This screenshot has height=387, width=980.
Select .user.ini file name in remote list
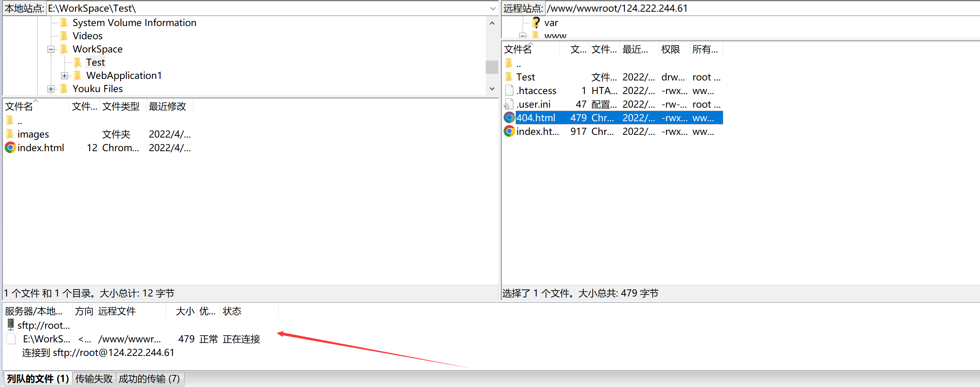[533, 104]
